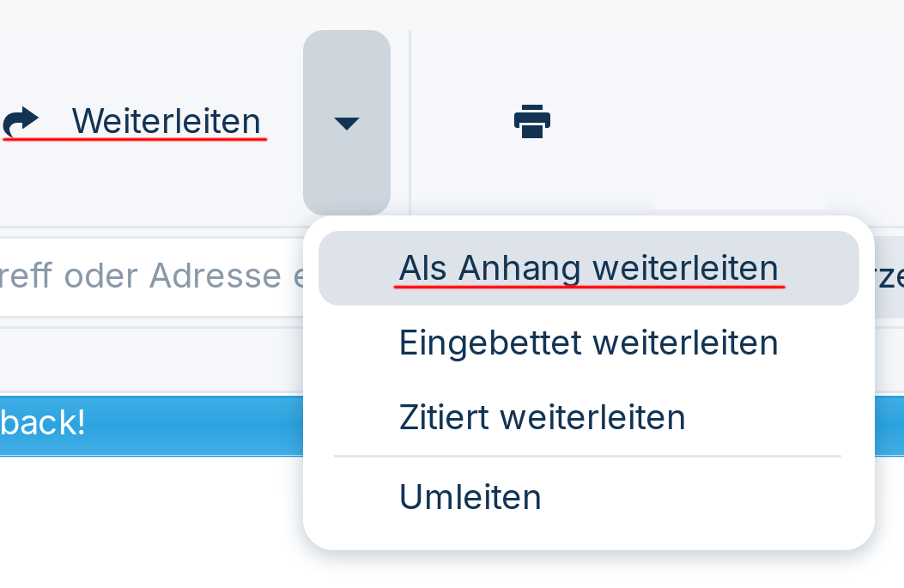This screenshot has width=904, height=588.
Task: Forward the email as quoted text
Action: click(542, 418)
